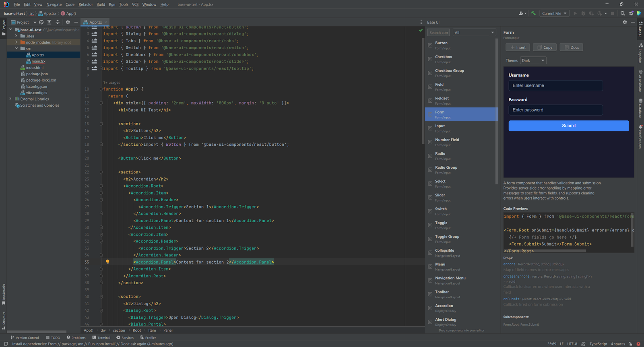
Task: Expand the .idea folder
Action: click(16, 36)
